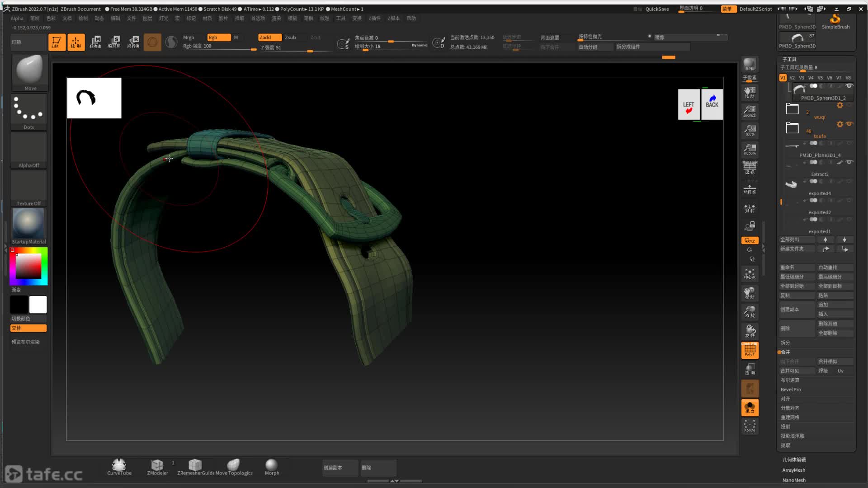Screen dimensions: 868x488
Task: Toggle PolyF wireframe display
Action: (750, 350)
